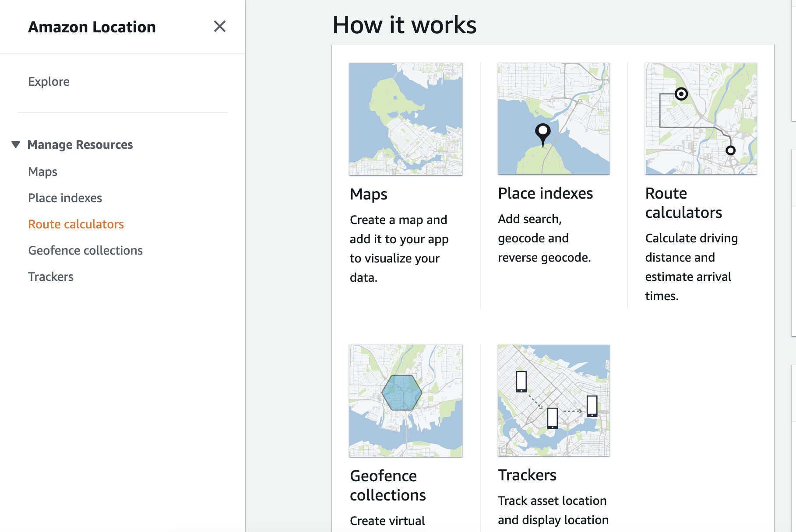
Task: Select the Trackers heading under its illustration
Action: [527, 475]
